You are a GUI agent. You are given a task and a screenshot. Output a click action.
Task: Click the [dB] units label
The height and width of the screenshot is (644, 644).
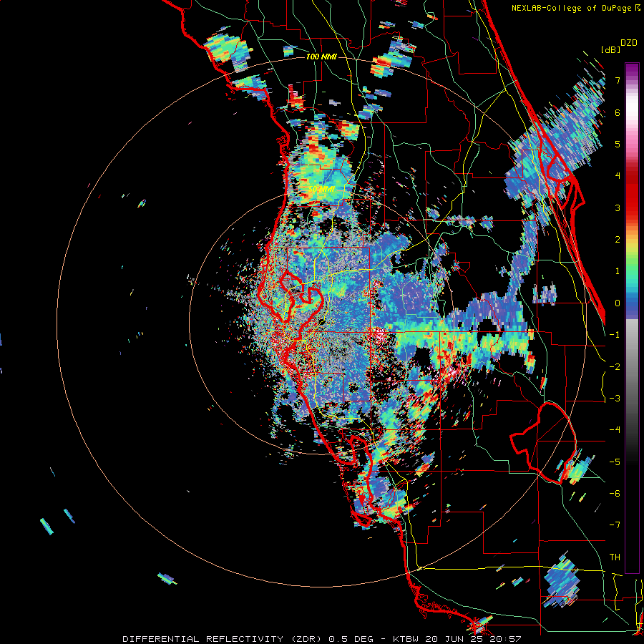click(x=610, y=49)
